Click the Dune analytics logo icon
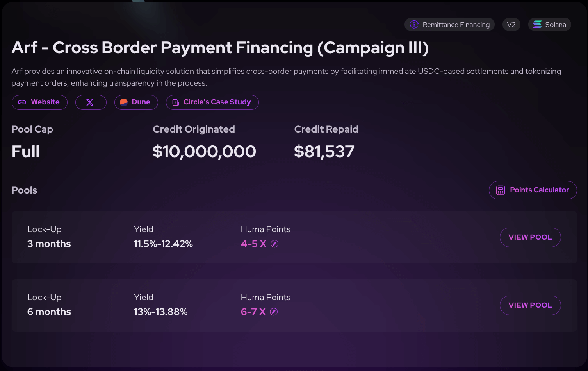588x371 pixels. pyautogui.click(x=123, y=102)
